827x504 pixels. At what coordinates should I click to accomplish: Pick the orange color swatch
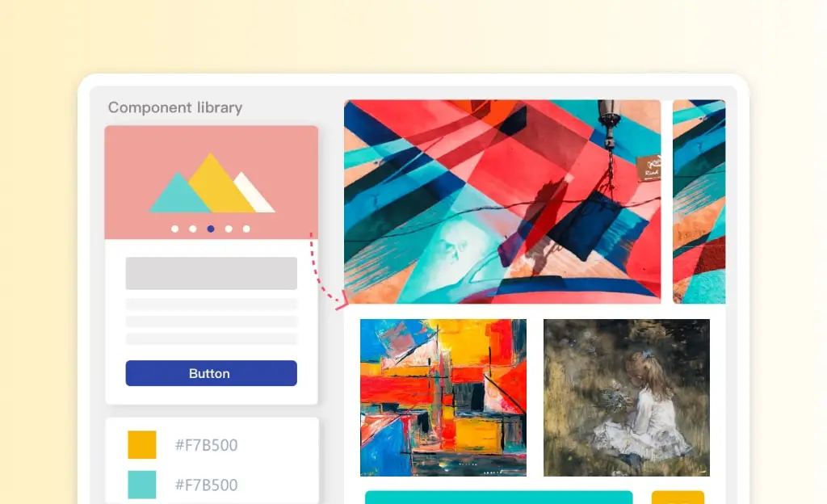pos(142,444)
